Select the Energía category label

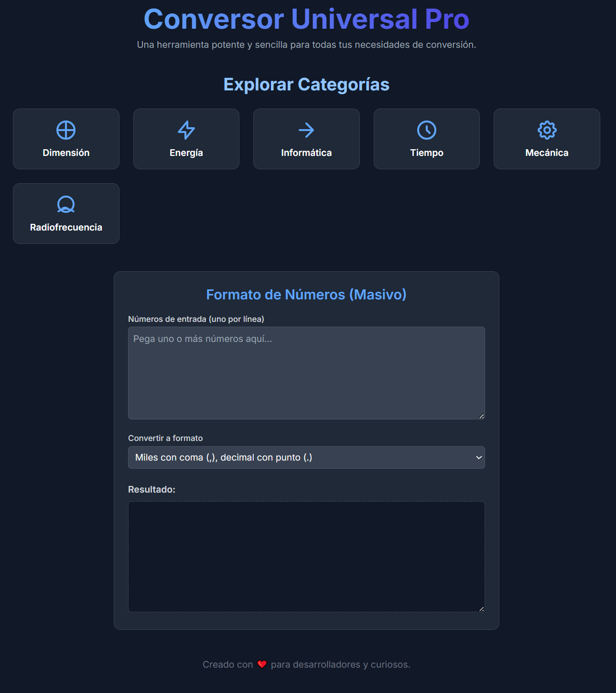(x=186, y=153)
